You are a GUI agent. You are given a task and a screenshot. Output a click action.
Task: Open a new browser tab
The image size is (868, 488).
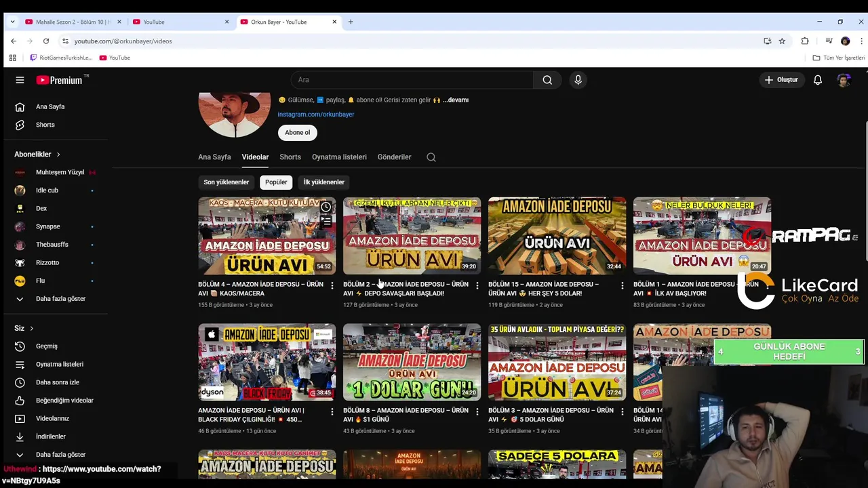(x=351, y=22)
